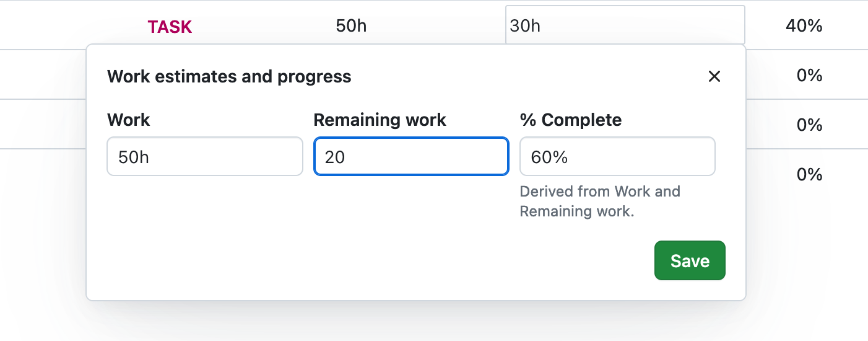Open the 40% complete cell in the table
The height and width of the screenshot is (341, 868).
pyautogui.click(x=804, y=26)
